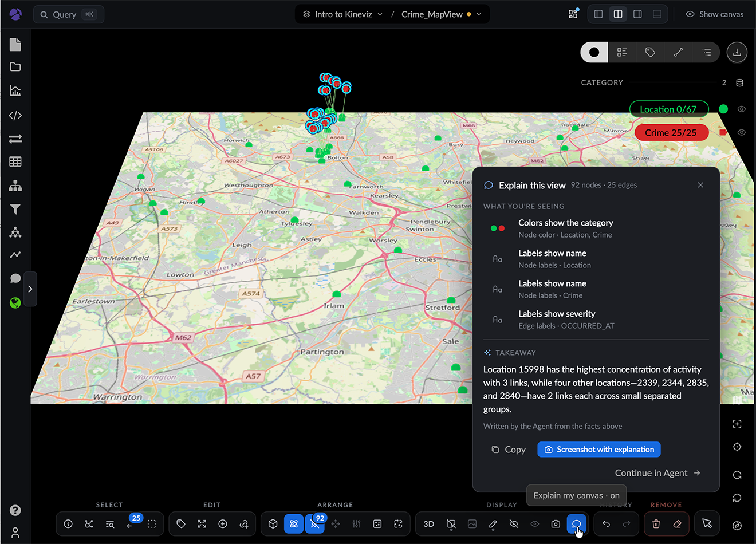Screen dimensions: 756x544
Task: Click the add node plus-circle icon
Action: 223,524
